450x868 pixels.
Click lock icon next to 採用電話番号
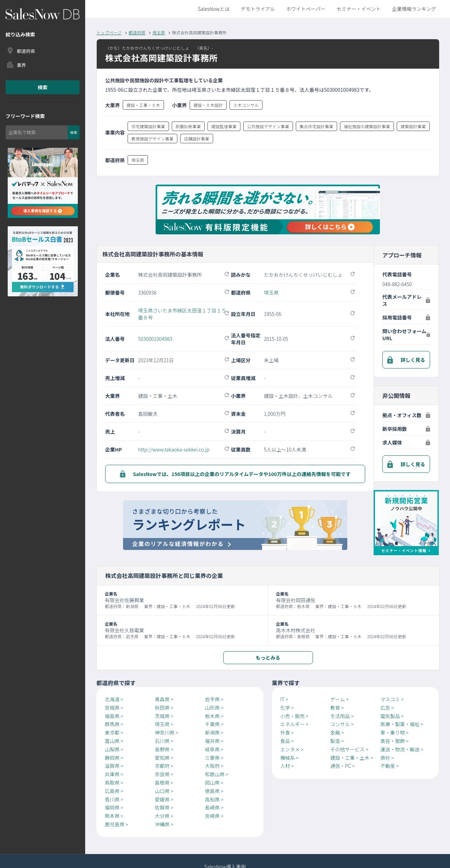(428, 317)
